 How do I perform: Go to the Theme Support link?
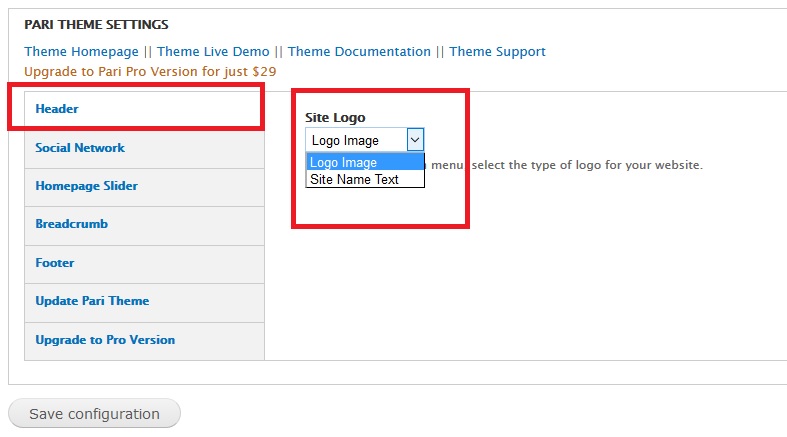click(x=497, y=51)
